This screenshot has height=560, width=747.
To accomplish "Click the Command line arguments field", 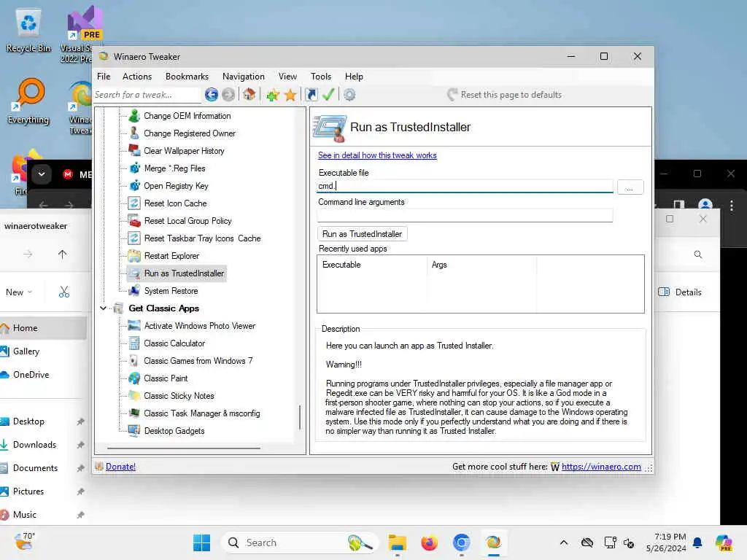I will pos(465,216).
